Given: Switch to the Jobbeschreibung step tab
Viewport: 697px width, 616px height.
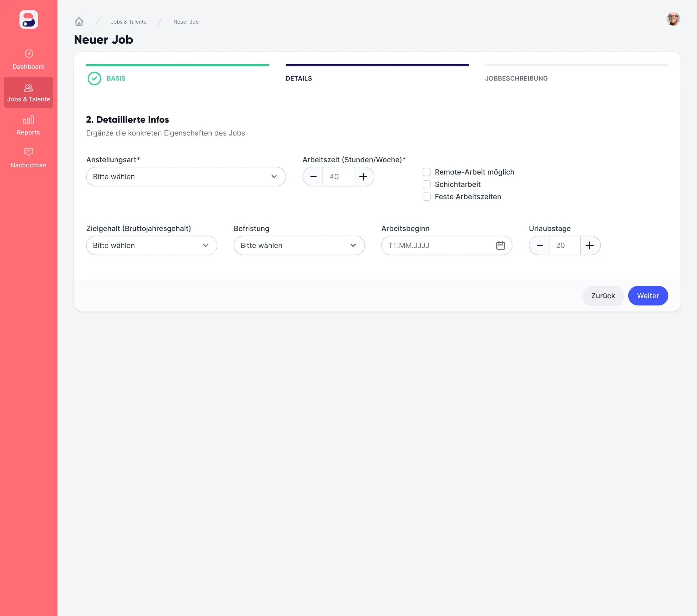Looking at the screenshot, I should pos(516,78).
